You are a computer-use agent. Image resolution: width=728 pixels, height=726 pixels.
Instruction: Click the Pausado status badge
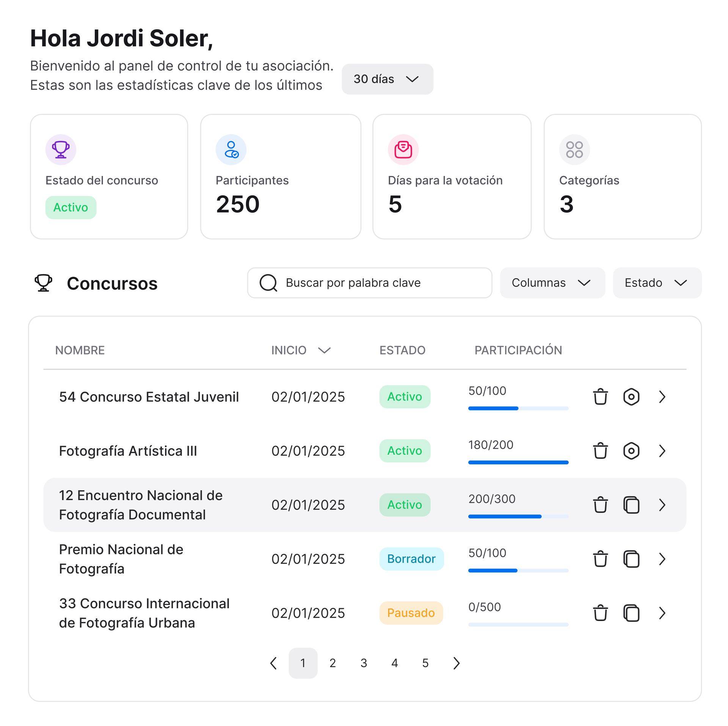[x=411, y=613]
